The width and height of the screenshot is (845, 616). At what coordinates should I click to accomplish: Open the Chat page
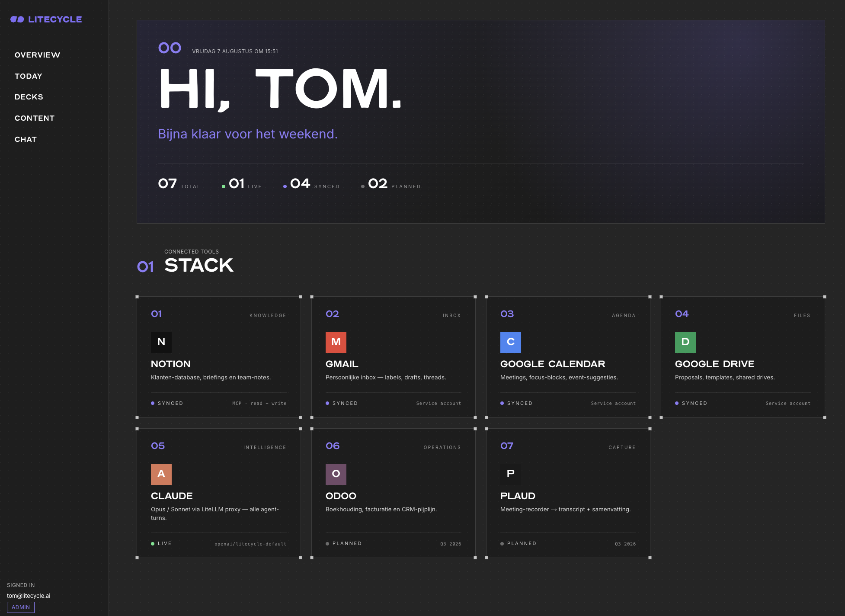click(x=26, y=139)
